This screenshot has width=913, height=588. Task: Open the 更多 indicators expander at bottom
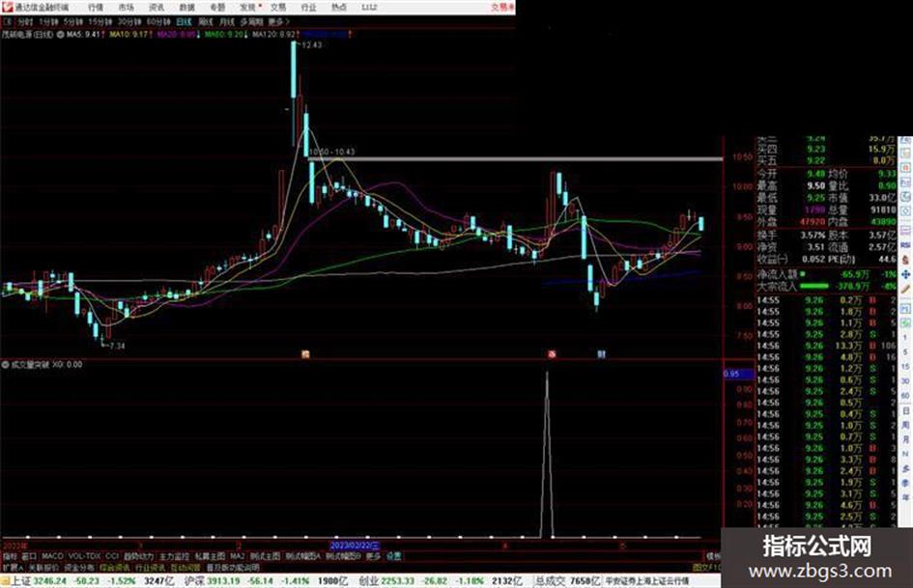tap(373, 556)
